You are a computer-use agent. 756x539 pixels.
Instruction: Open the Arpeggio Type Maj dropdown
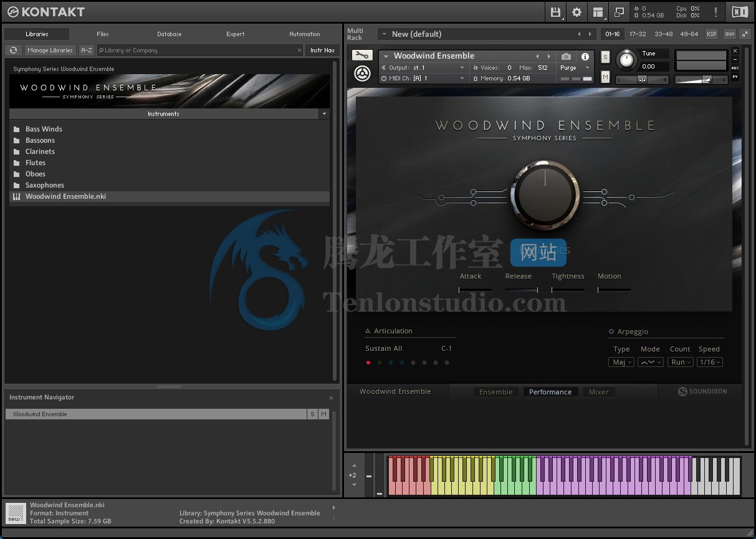tap(621, 363)
